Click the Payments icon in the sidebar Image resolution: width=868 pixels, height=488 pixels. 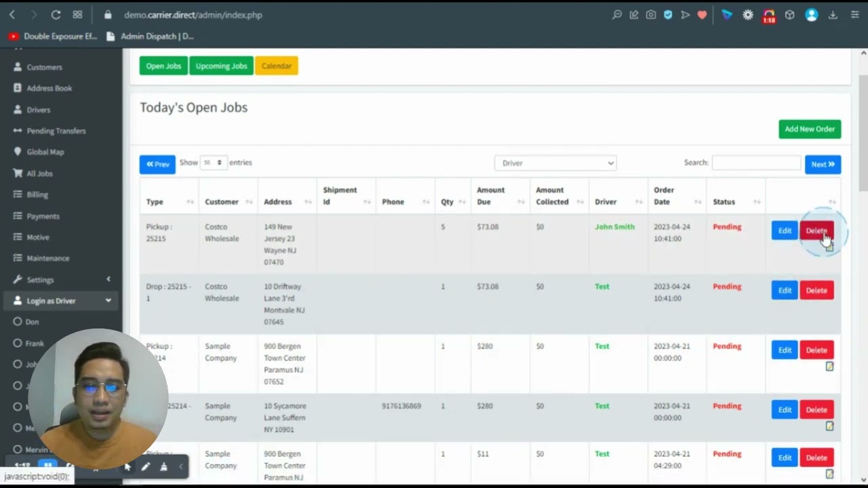point(18,216)
